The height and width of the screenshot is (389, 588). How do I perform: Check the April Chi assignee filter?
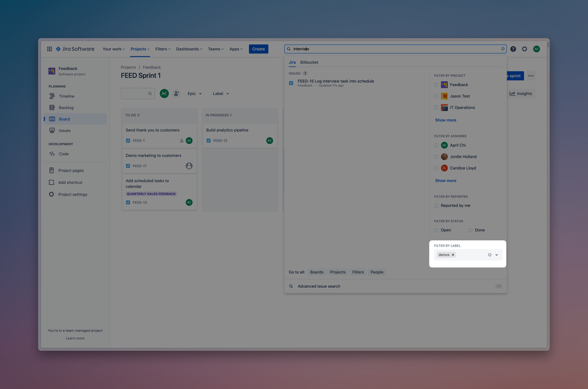(x=436, y=145)
